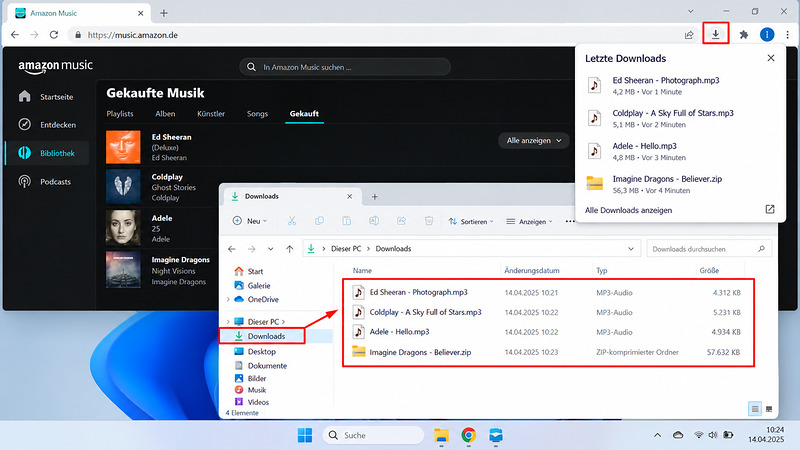800x450 pixels.
Task: Open the Chrome downloads icon in toolbar
Action: (x=715, y=34)
